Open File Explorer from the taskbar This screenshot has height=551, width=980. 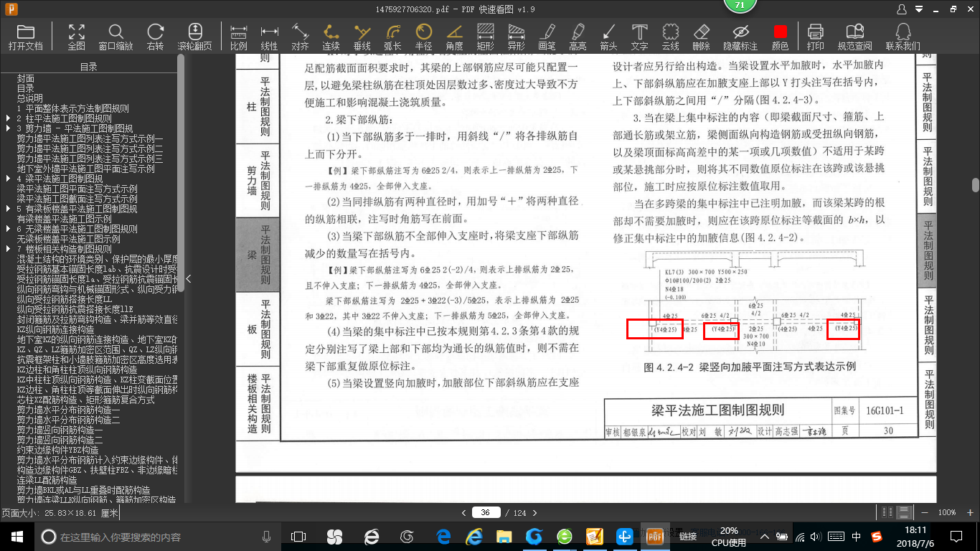coord(504,537)
